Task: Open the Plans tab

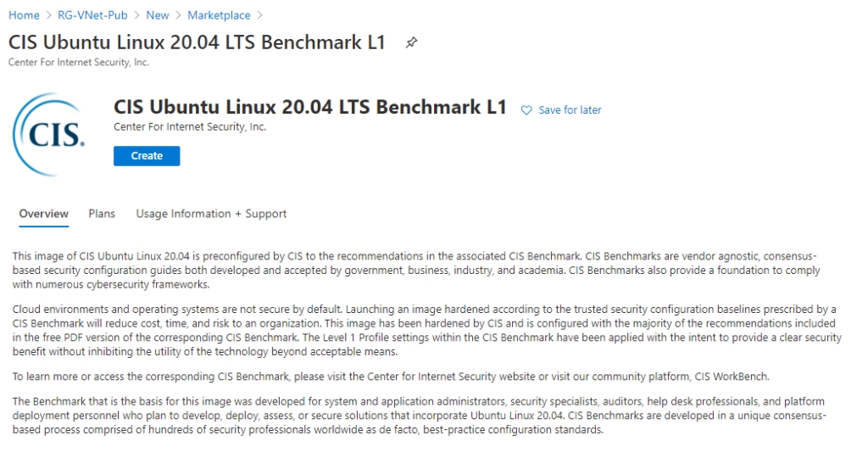Action: 102,214
